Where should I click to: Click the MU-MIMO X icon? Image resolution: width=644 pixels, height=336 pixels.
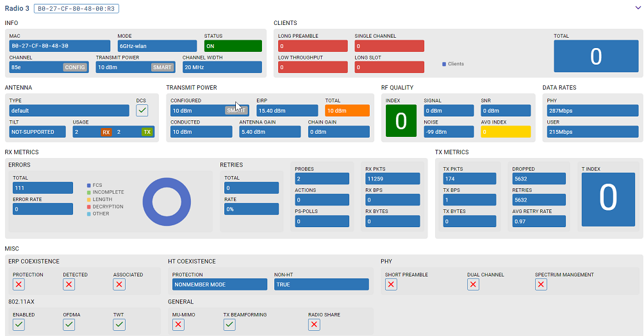pos(179,324)
